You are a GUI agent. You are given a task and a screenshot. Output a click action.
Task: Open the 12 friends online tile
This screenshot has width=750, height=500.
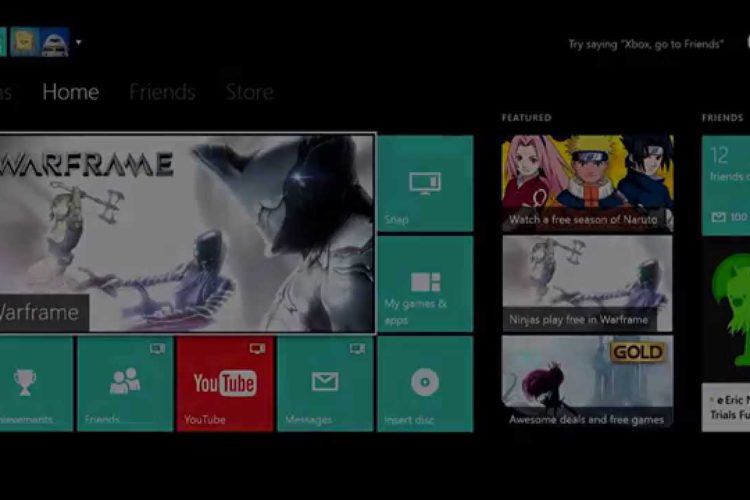click(726, 185)
